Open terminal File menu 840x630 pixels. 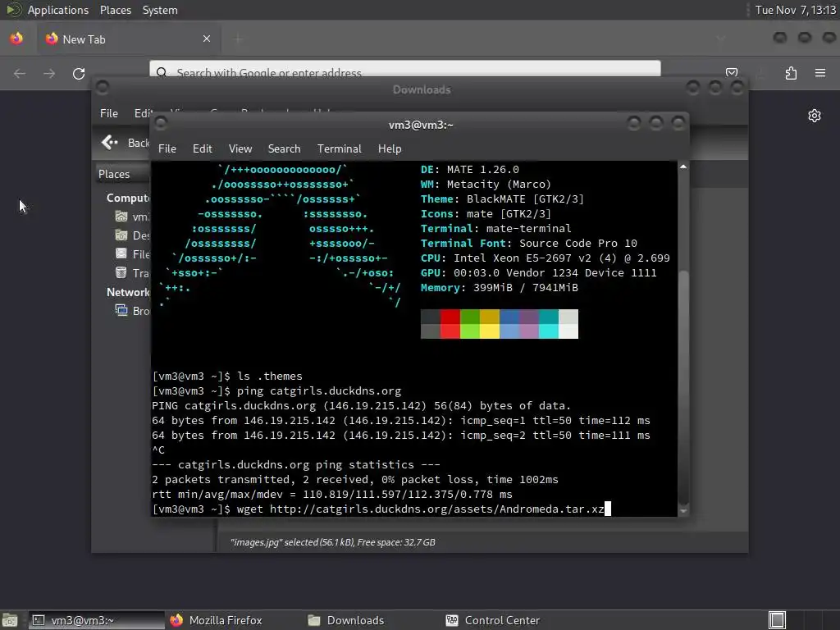167,148
